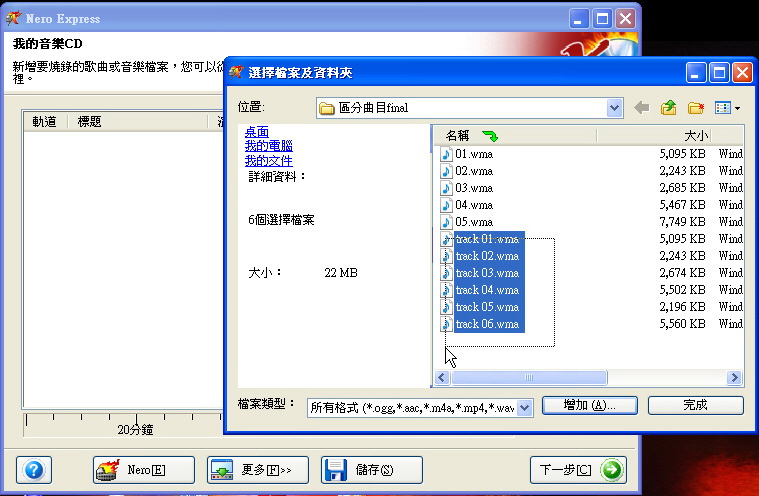Viewport: 759px width, 496px height.
Task: Select the 01.wma file
Action: pos(473,155)
